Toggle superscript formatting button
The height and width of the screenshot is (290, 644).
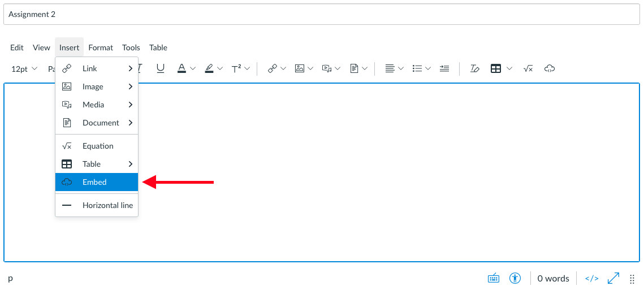pos(236,68)
